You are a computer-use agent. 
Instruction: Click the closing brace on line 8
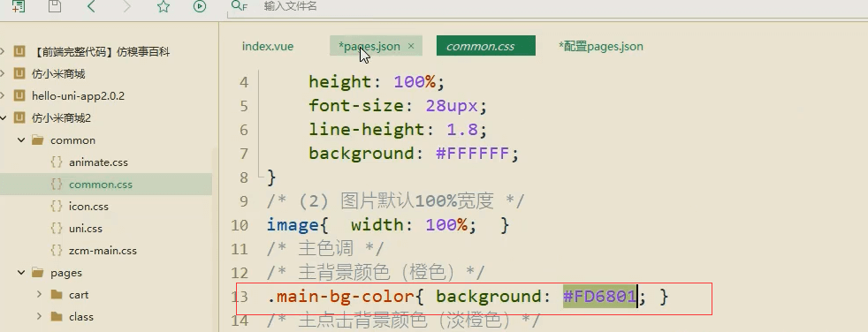[x=271, y=177]
